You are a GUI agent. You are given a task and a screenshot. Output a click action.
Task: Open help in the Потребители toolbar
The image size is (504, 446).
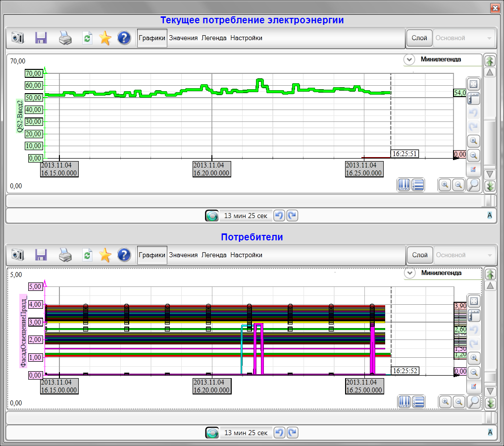pyautogui.click(x=124, y=255)
